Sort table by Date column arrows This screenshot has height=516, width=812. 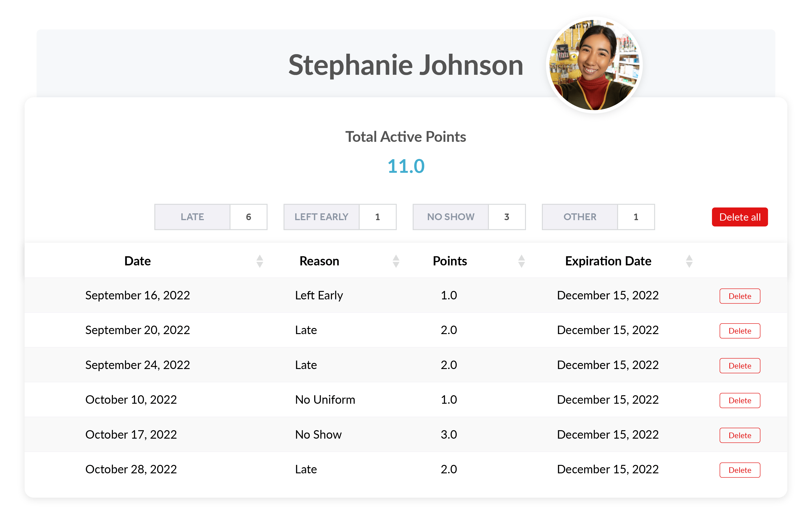[x=259, y=261]
